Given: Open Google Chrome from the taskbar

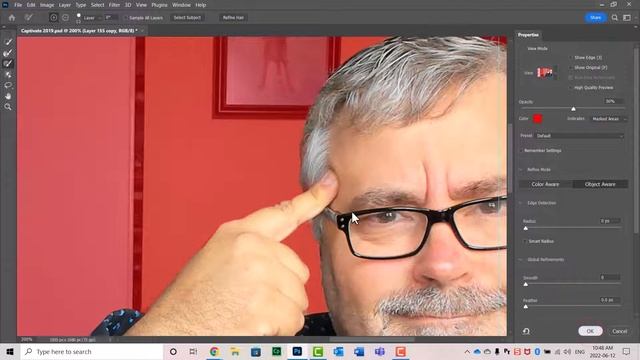Looking at the screenshot, I should coord(214,351).
